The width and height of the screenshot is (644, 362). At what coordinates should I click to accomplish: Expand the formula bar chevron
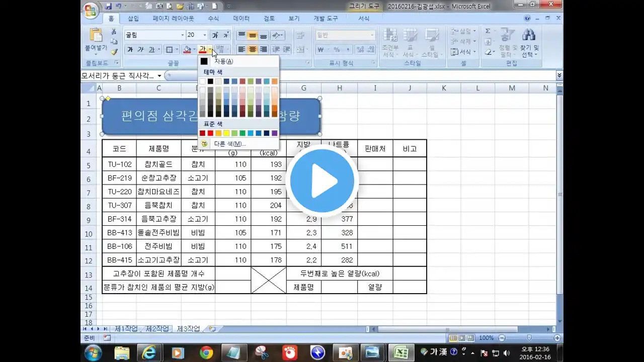(x=559, y=75)
